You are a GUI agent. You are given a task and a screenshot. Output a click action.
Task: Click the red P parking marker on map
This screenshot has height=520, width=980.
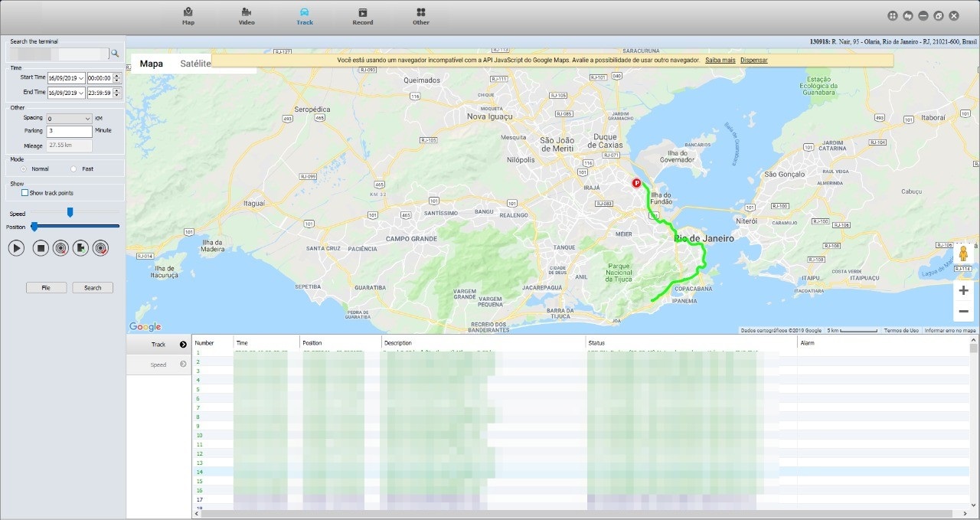(x=635, y=183)
